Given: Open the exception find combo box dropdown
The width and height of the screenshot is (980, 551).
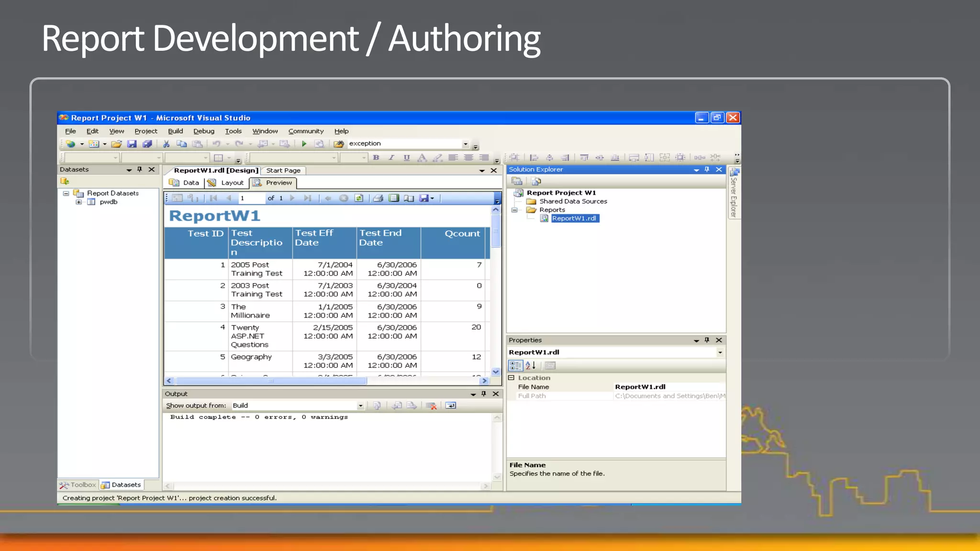Looking at the screenshot, I should (x=465, y=144).
